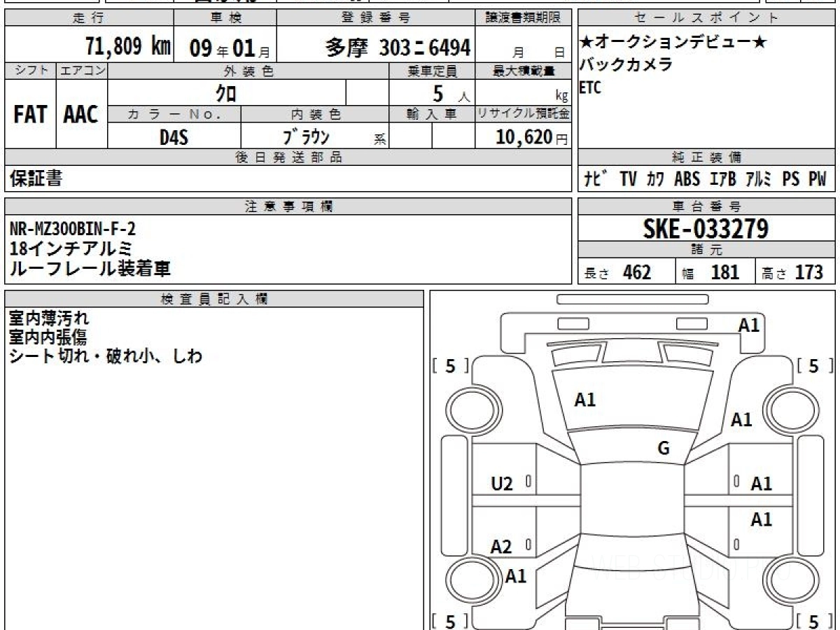The height and width of the screenshot is (630, 840).
Task: Select the ナビ equipment label
Action: (595, 179)
